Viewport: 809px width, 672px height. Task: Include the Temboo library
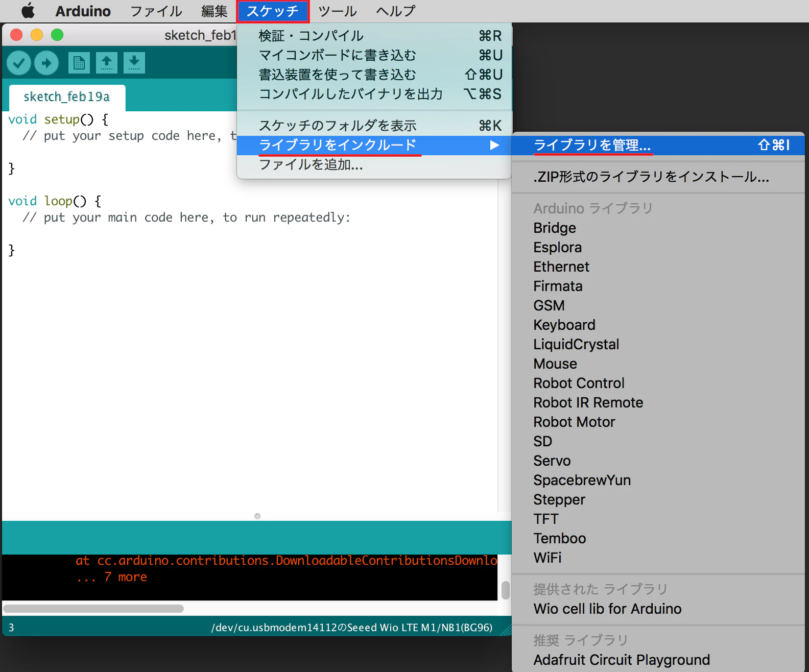coord(658,538)
